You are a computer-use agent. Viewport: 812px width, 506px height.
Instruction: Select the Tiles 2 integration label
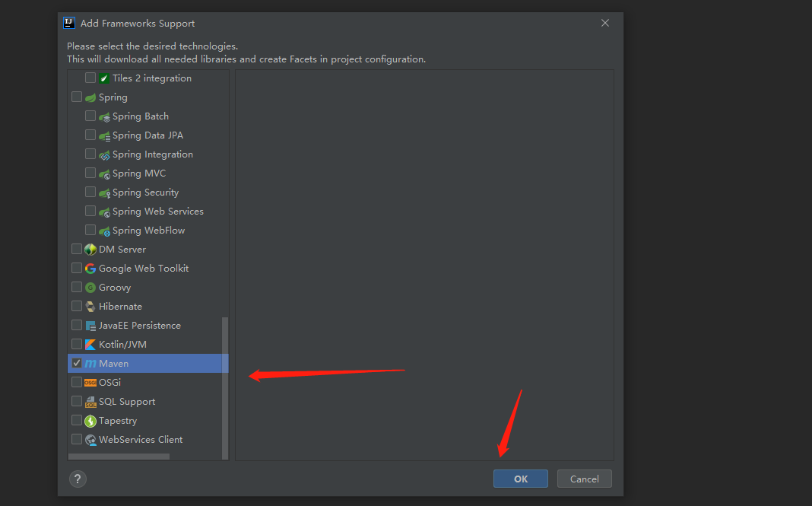tap(152, 78)
